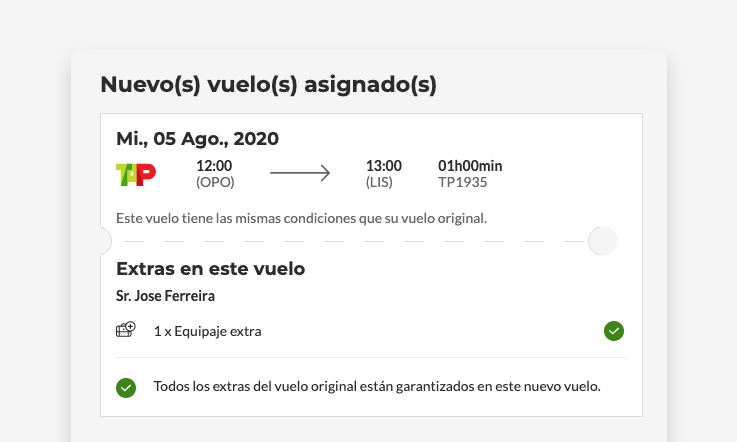Click the '1 x Equipaje extra' item
Image resolution: width=737 pixels, height=442 pixels.
[207, 331]
